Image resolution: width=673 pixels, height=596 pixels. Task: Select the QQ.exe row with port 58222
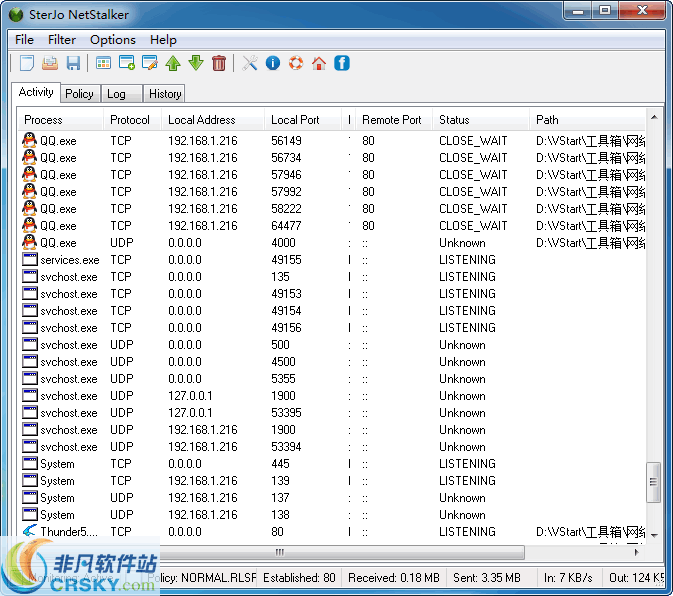332,209
